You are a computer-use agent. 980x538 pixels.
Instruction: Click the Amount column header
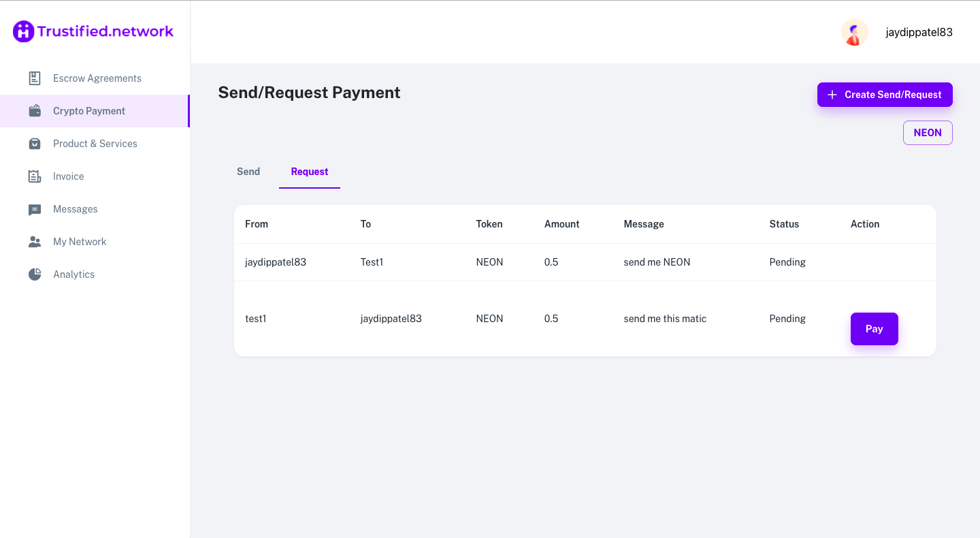(x=562, y=224)
